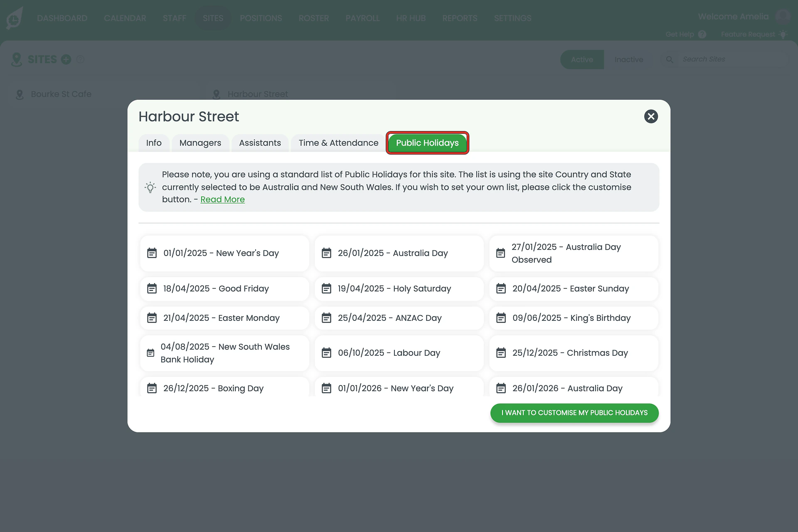The width and height of the screenshot is (798, 532).
Task: Select the 26/12/2025 - Boxing Day text
Action: 213,388
